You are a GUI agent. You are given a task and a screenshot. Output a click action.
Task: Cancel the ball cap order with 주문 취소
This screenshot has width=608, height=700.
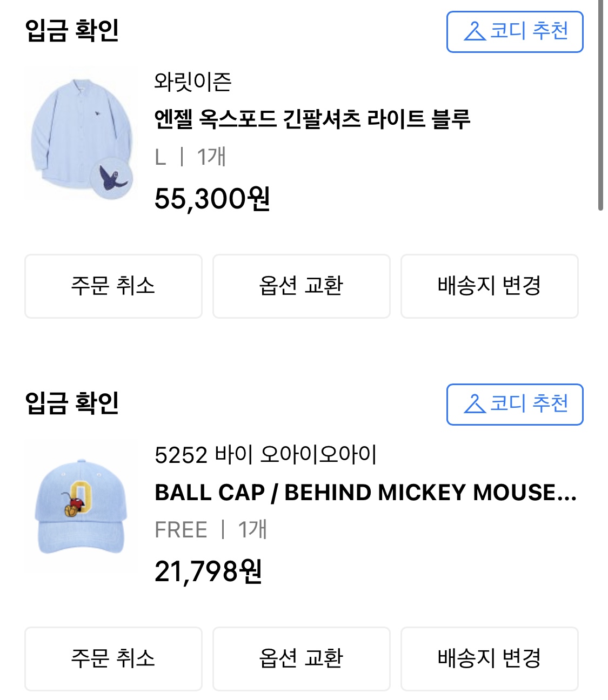[113, 658]
